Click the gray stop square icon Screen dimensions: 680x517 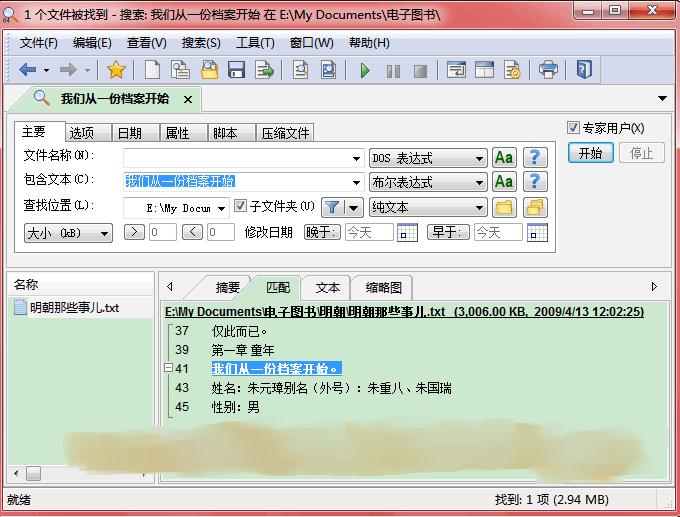pyautogui.click(x=420, y=71)
